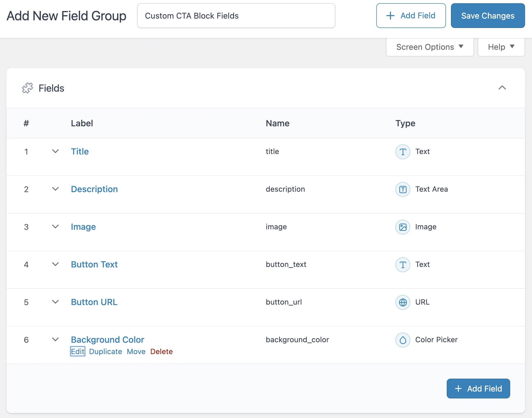The height and width of the screenshot is (418, 532).
Task: Expand the Button URL field row chevron
Action: pos(56,302)
